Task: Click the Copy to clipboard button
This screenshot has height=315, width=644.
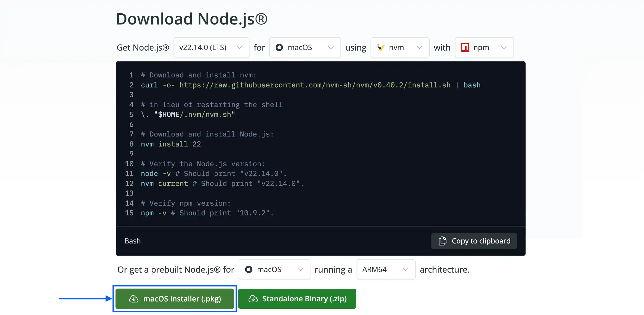Action: (474, 241)
